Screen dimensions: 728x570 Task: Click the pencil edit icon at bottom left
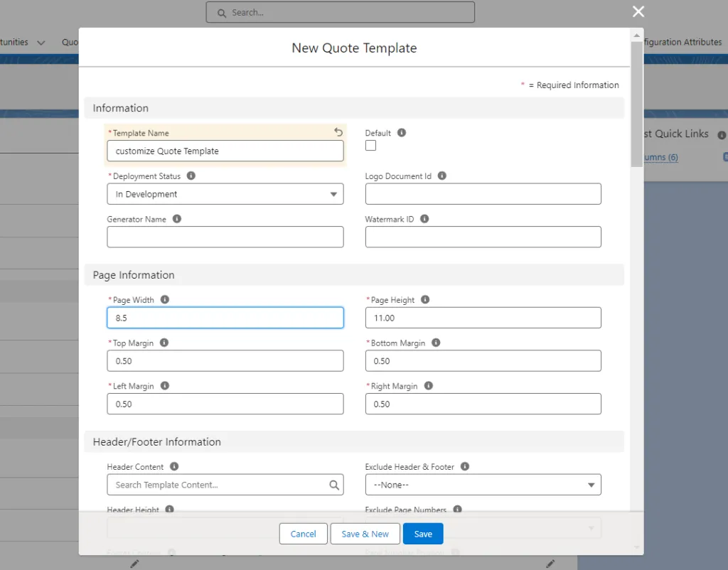tap(134, 564)
